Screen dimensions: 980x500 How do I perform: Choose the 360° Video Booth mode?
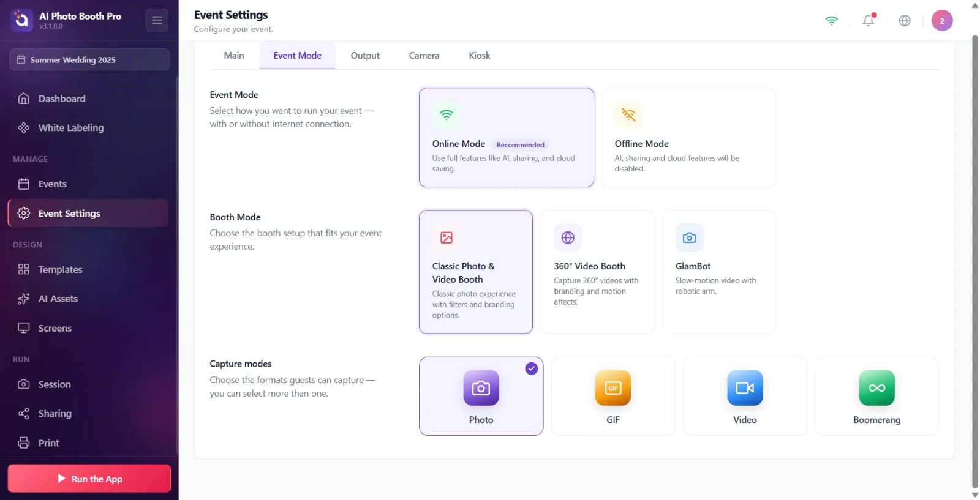[x=597, y=272]
